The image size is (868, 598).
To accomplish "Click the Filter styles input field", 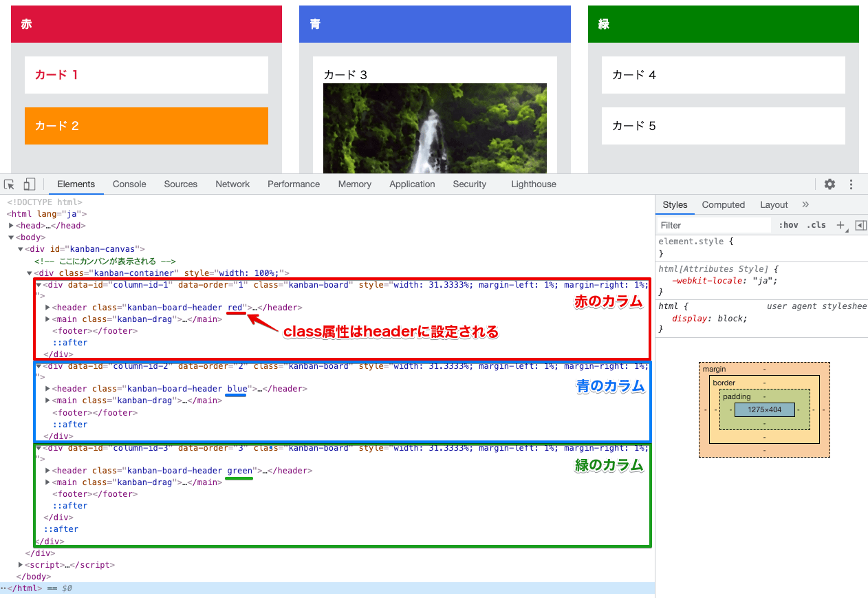I will (x=714, y=225).
